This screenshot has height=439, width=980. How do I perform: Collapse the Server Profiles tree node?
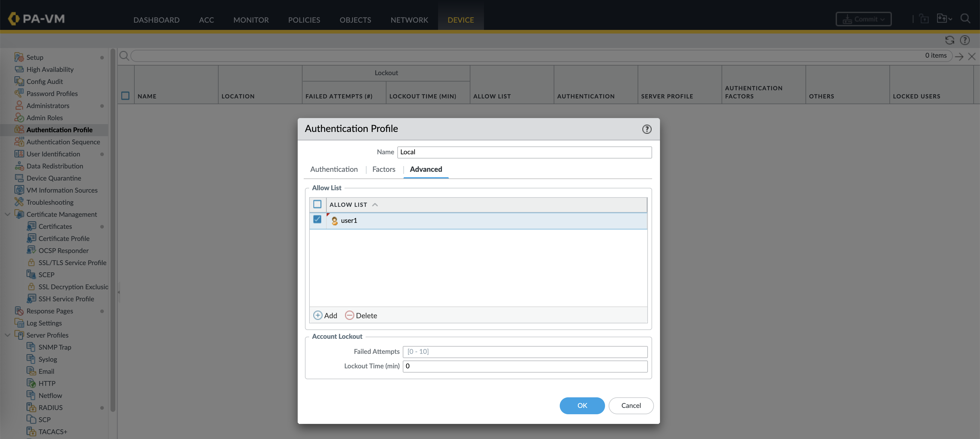tap(7, 335)
